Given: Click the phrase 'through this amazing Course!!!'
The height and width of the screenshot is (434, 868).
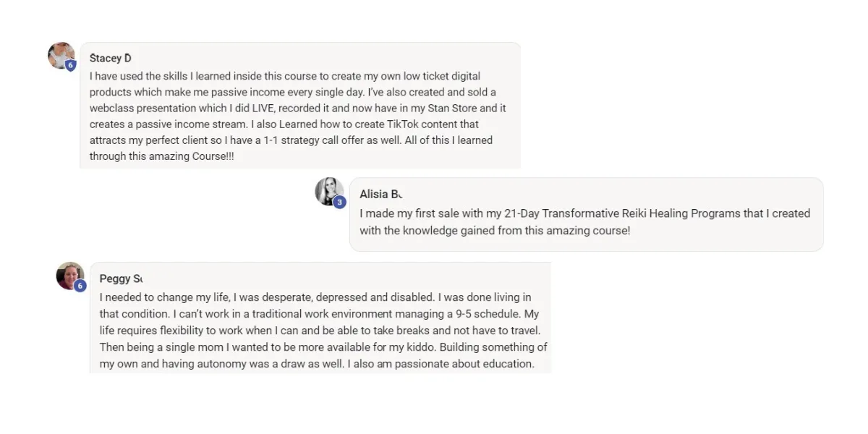Looking at the screenshot, I should point(162,156).
